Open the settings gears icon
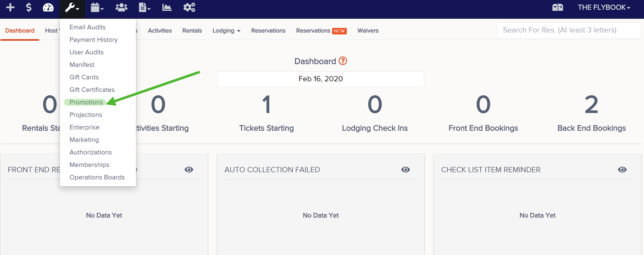Viewport: 644px width, 255px height. click(189, 7)
